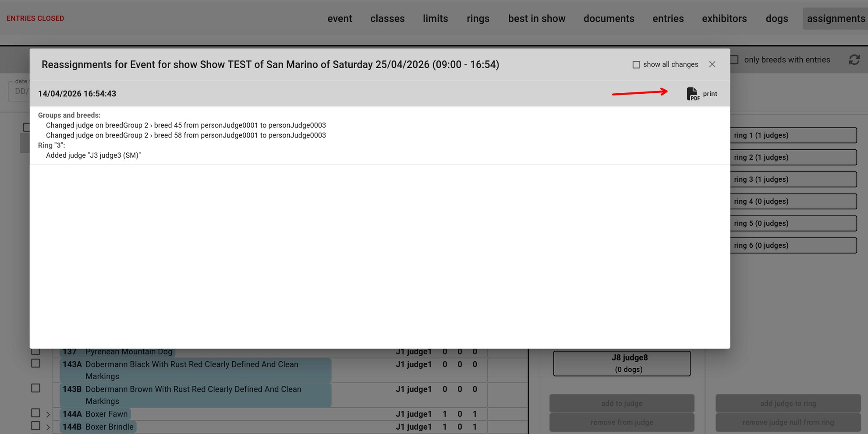Open the best in show tab
This screenshot has height=434, width=868.
coord(537,19)
